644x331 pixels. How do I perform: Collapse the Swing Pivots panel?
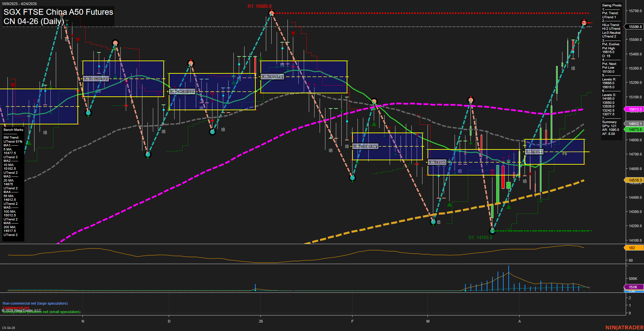click(612, 5)
